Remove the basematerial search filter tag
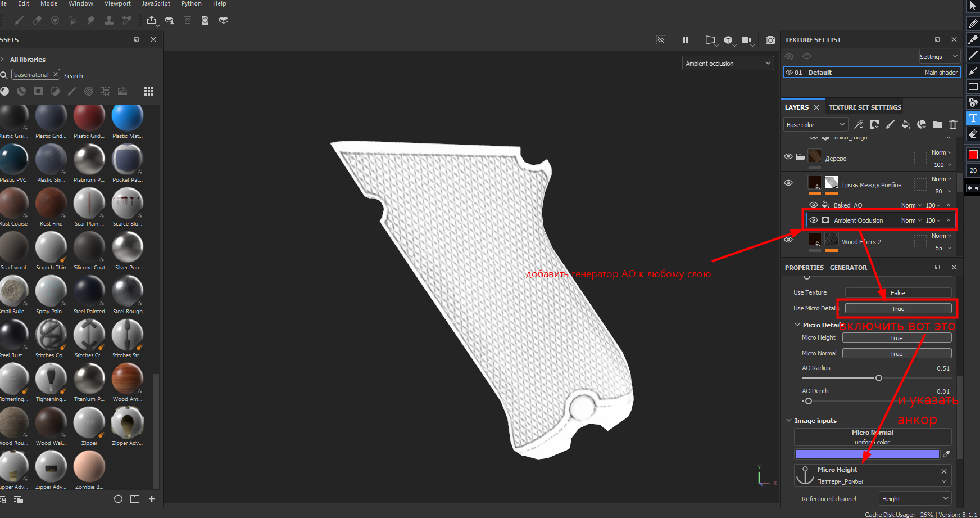Screen dimensions: 980x518 56,74
